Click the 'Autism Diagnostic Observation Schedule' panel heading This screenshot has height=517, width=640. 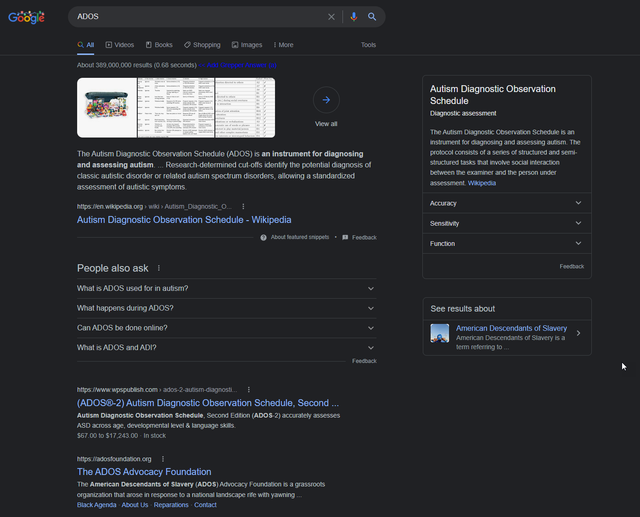coord(493,95)
